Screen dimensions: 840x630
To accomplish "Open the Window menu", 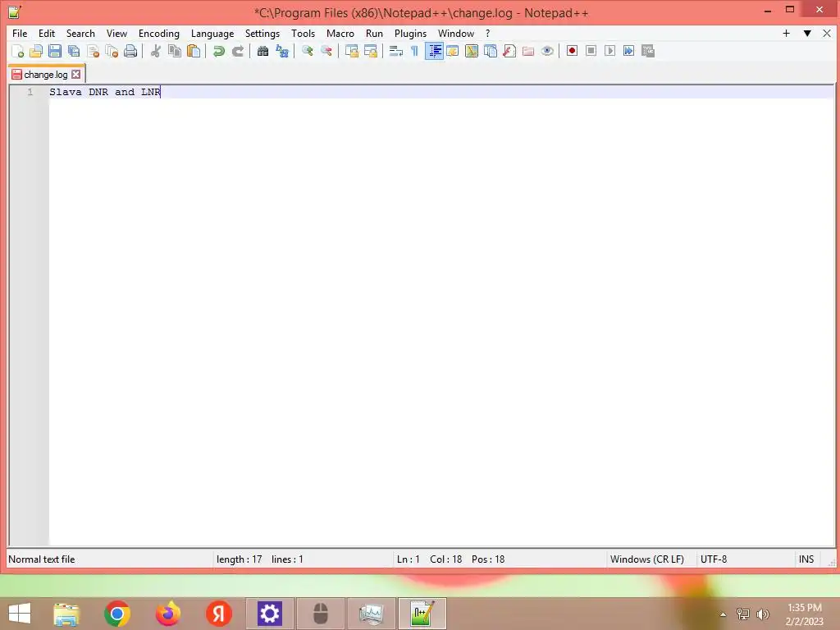I will tap(456, 33).
